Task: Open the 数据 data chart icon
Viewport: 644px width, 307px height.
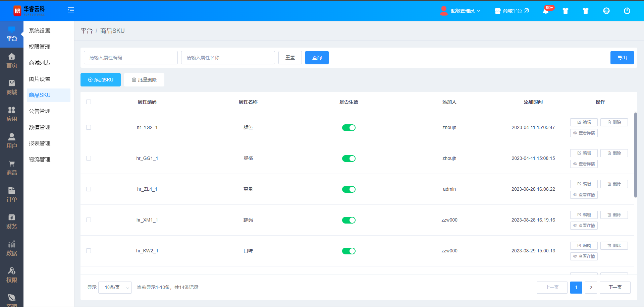Action: 12,248
